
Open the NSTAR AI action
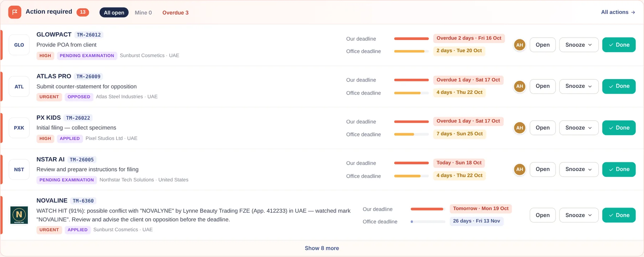pos(542,169)
